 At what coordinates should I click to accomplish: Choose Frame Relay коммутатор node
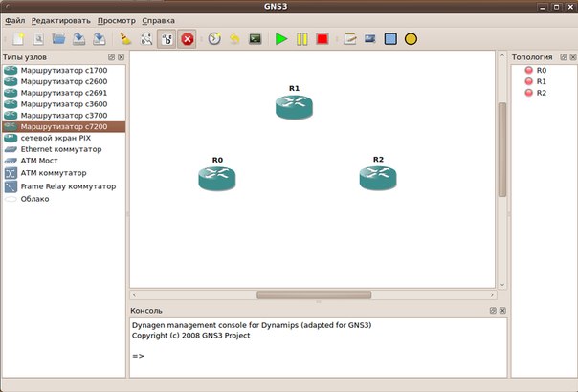pyautogui.click(x=64, y=186)
